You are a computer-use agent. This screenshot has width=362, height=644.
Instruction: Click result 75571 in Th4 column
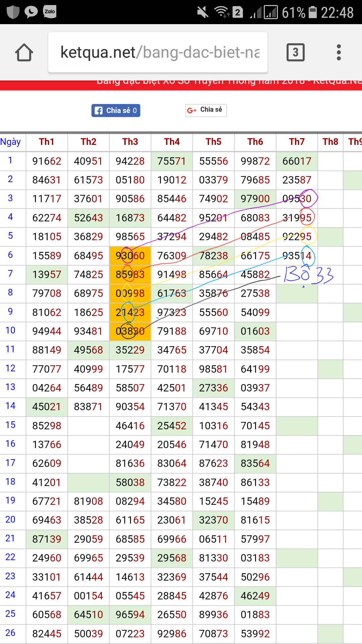pos(172,161)
